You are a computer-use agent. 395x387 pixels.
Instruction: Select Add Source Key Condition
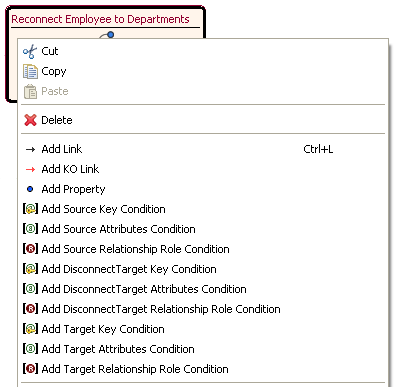coord(203,209)
